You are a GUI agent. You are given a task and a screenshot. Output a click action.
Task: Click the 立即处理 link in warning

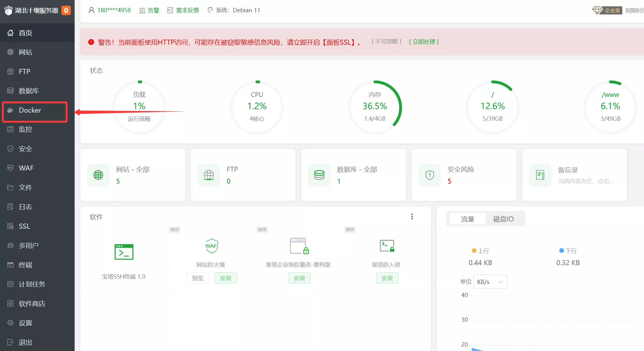click(424, 42)
